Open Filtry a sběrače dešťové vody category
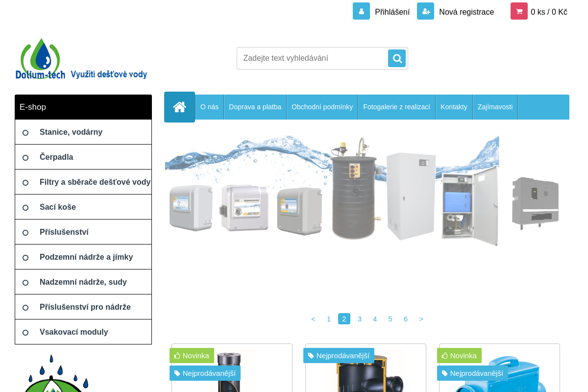This screenshot has width=588, height=392. pos(83,182)
